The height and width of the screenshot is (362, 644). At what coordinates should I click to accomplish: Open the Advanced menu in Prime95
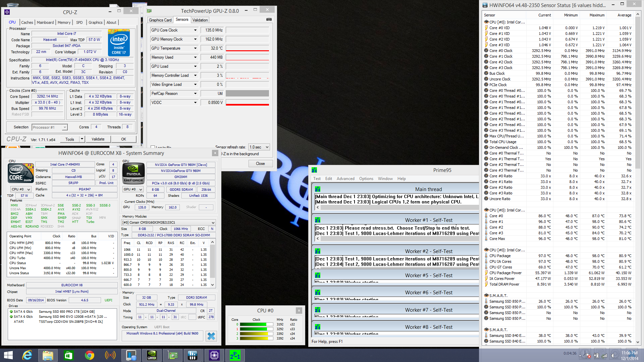click(345, 179)
